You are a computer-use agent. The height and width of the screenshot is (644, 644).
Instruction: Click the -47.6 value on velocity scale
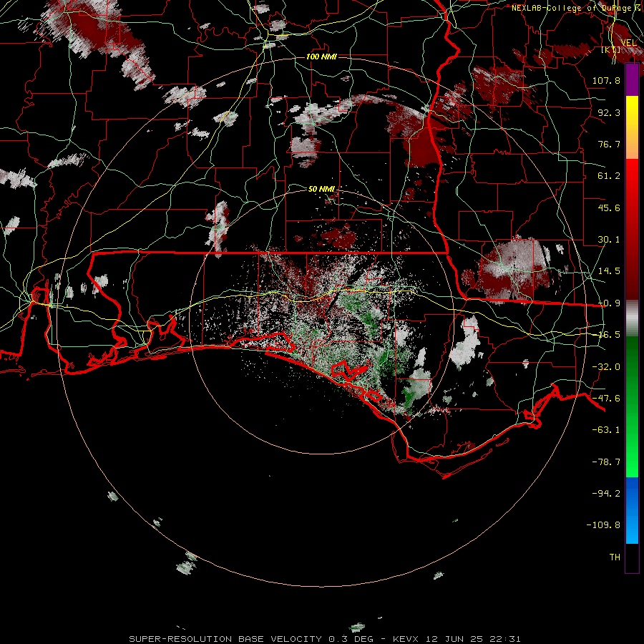606,399
